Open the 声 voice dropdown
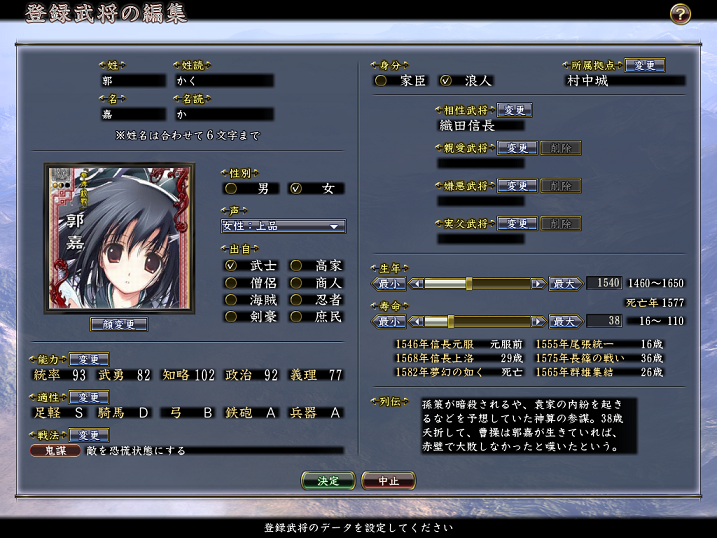The height and width of the screenshot is (538, 717). click(x=283, y=226)
